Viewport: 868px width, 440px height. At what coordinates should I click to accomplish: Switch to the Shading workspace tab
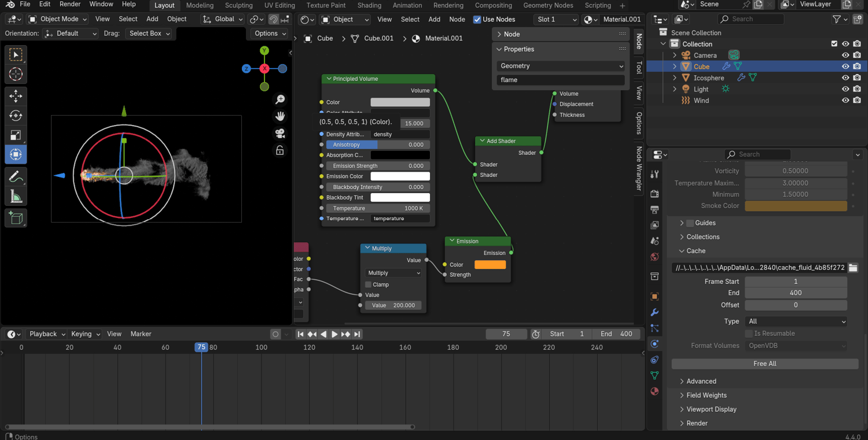tap(369, 5)
